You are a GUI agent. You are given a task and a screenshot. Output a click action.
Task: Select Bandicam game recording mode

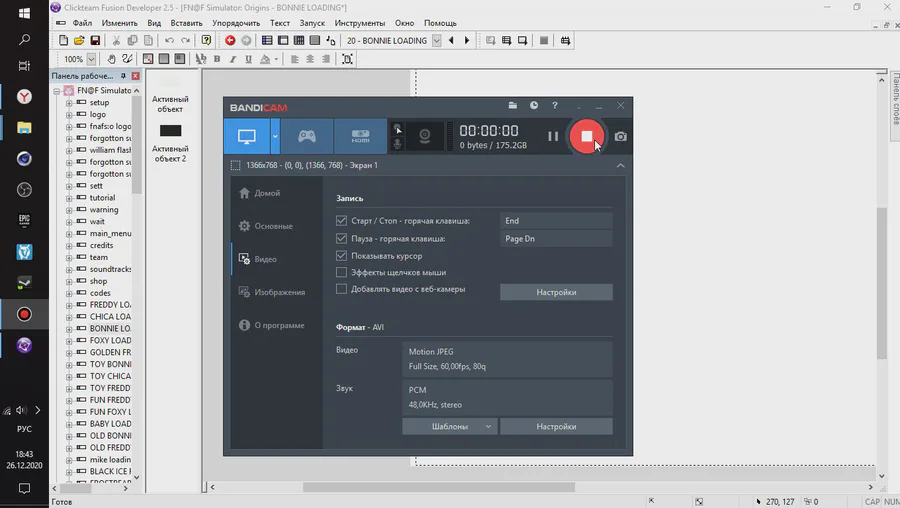click(307, 136)
